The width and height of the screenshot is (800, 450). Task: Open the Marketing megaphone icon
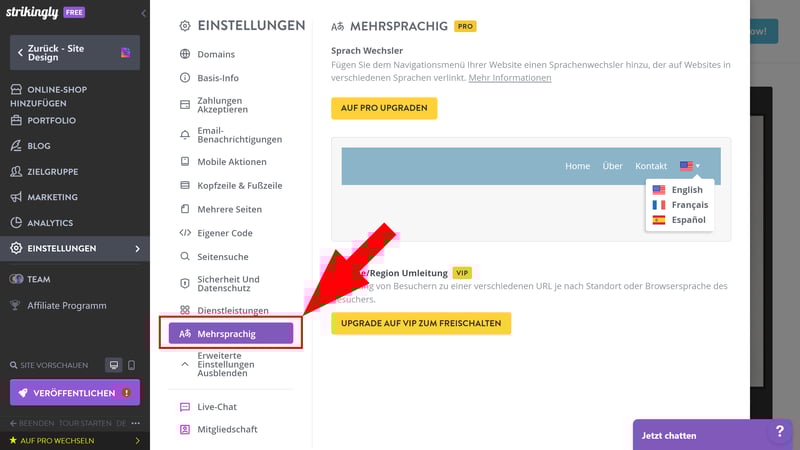pos(16,197)
